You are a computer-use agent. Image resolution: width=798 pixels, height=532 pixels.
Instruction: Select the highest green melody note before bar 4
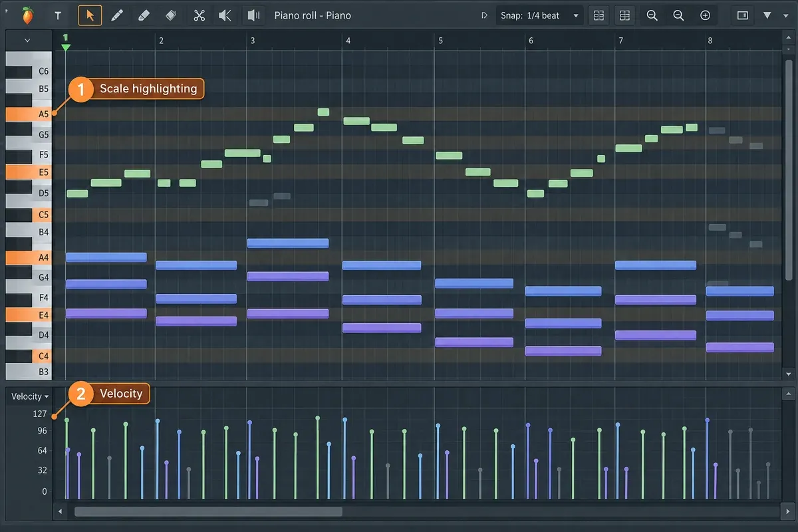(x=323, y=112)
